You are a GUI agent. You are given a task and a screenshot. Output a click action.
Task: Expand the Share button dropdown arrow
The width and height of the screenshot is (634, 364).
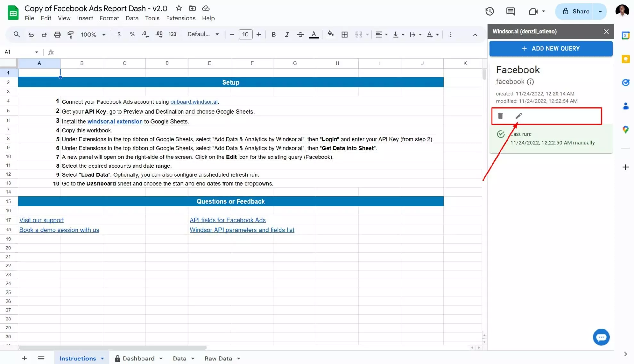(600, 12)
